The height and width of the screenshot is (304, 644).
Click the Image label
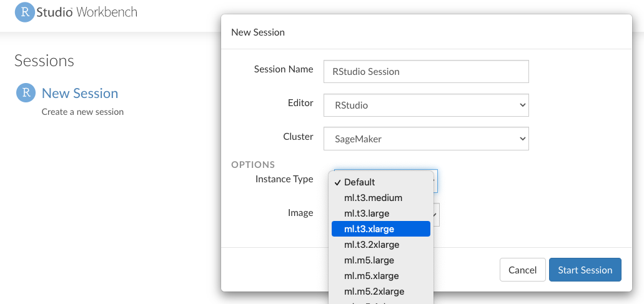click(300, 212)
